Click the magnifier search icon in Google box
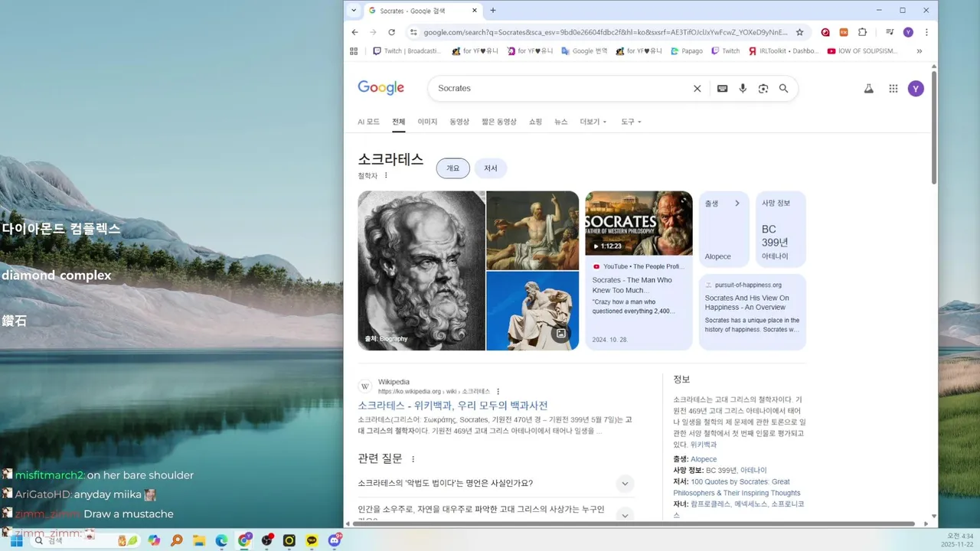Screen dimensions: 980x551 click(x=783, y=88)
